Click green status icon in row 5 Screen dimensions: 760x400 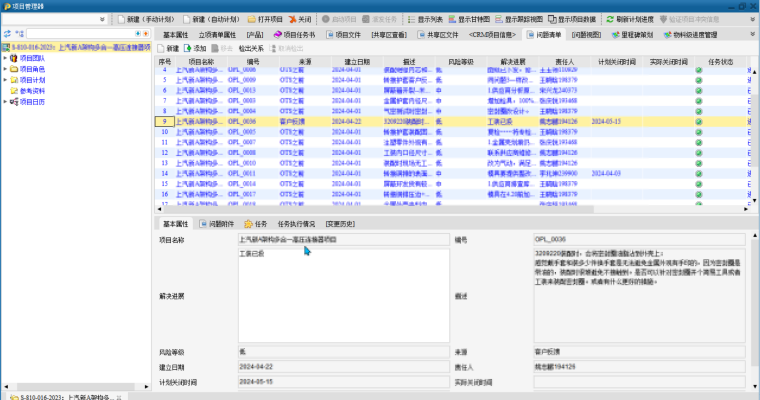[699, 80]
